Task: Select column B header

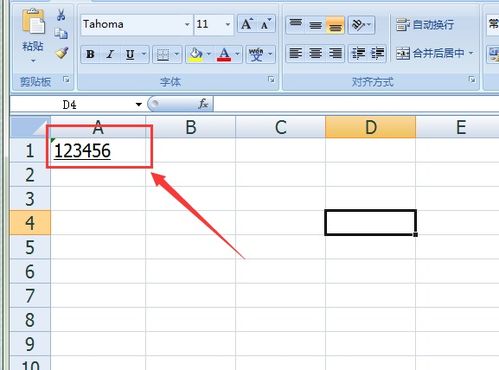Action: point(191,127)
